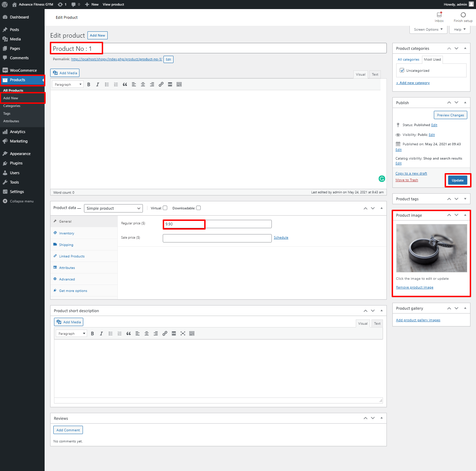The height and width of the screenshot is (471, 476).
Task: Switch to the Inventory tab
Action: pos(67,233)
